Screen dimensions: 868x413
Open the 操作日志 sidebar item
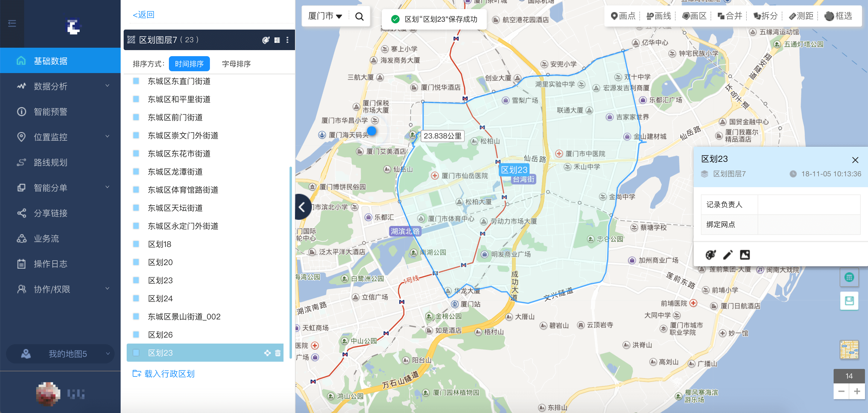click(60, 264)
